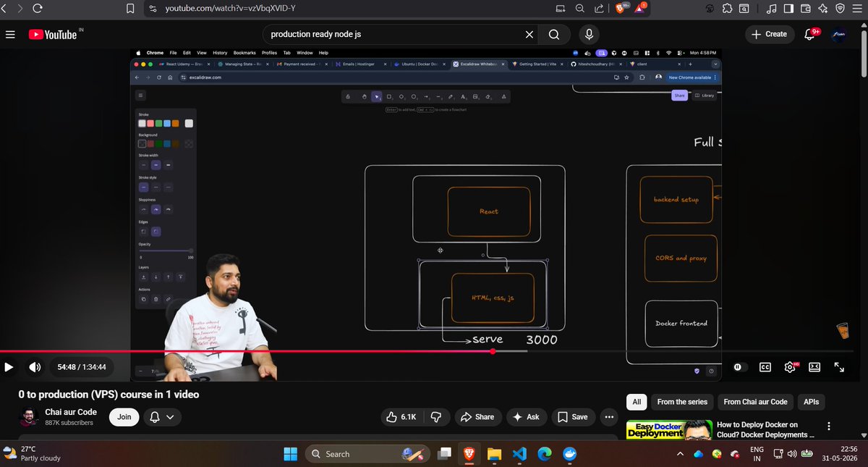The width and height of the screenshot is (868, 467).
Task: Open video settings gear
Action: click(790, 367)
